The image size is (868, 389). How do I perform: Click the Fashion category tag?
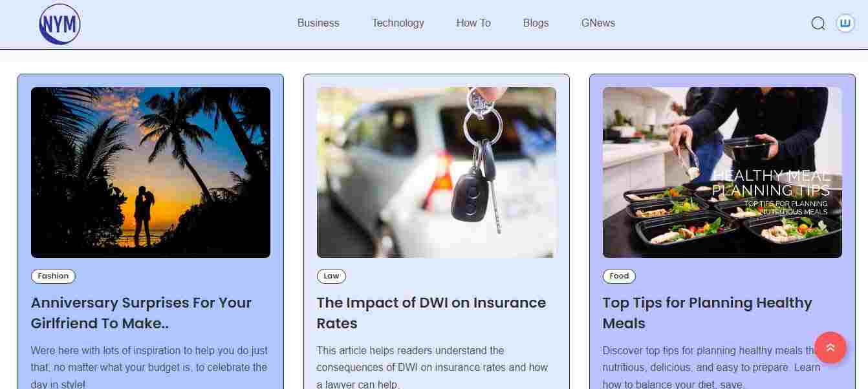click(53, 276)
